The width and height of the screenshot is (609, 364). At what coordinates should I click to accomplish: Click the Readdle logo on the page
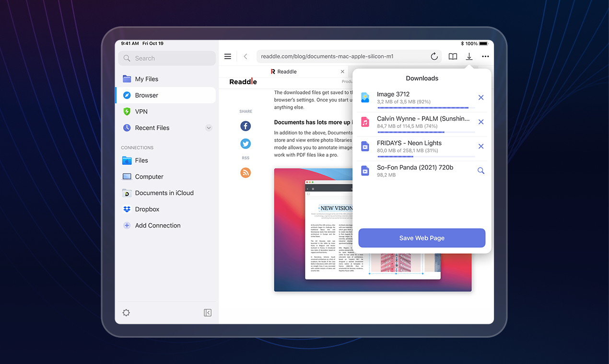tap(243, 81)
